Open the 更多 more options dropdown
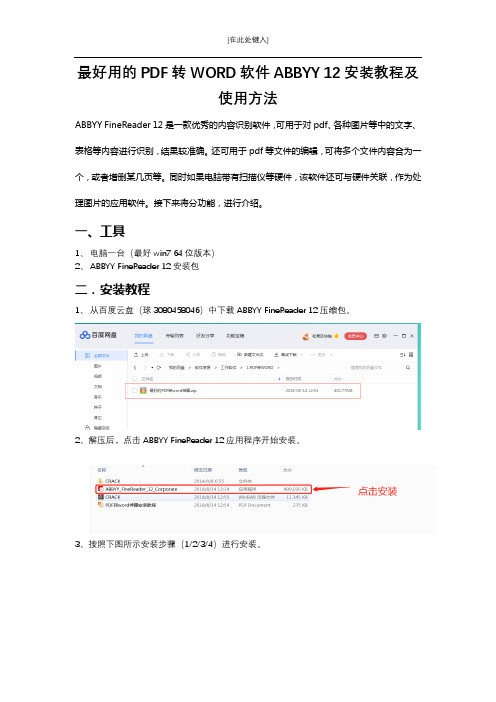 [321, 355]
